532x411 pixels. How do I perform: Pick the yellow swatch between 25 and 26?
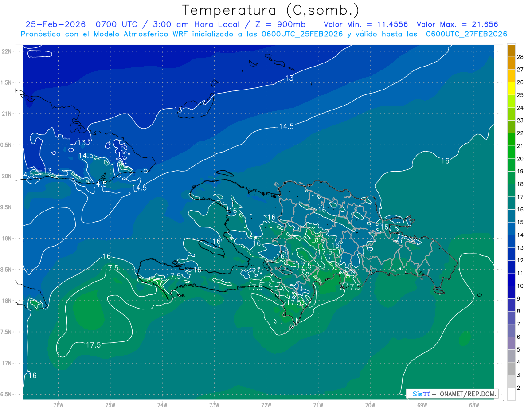click(511, 89)
